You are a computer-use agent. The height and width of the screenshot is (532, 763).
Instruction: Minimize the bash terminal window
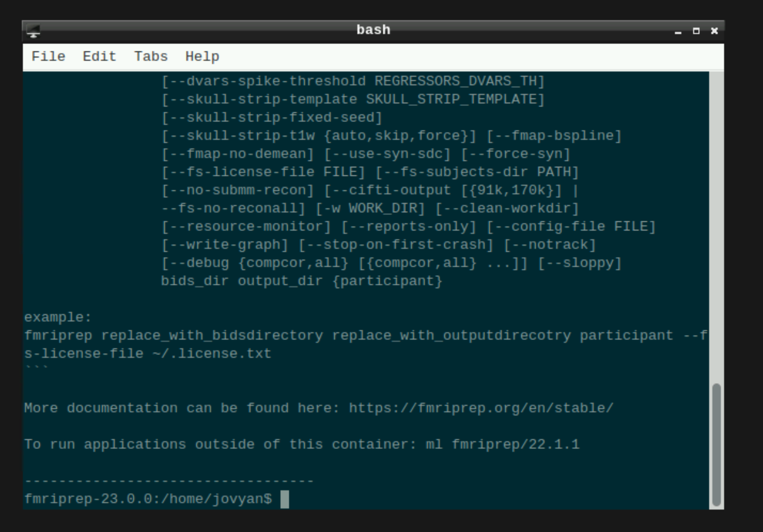coord(679,32)
